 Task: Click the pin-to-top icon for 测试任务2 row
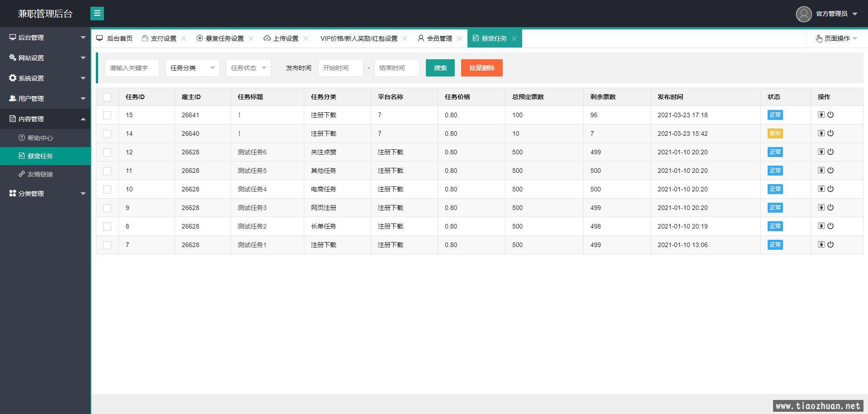821,226
